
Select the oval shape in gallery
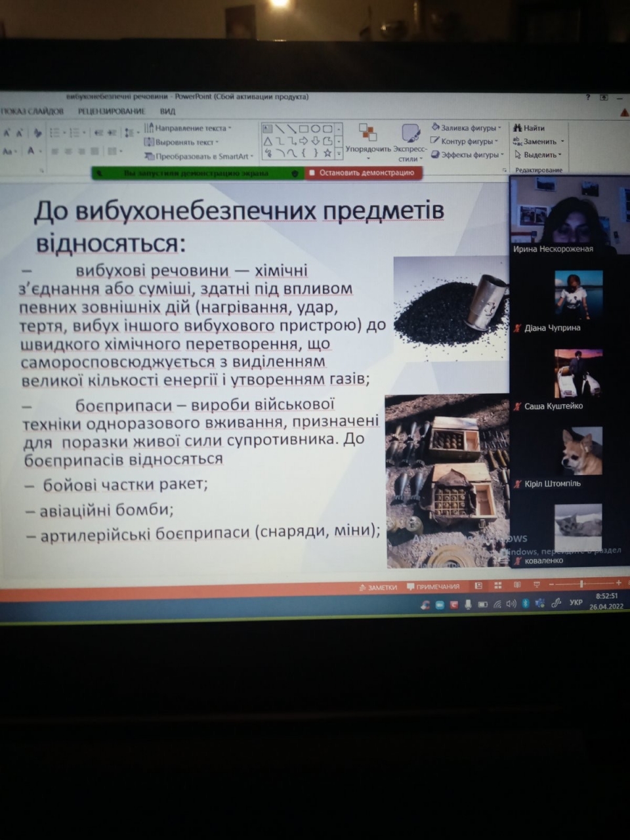pos(315,129)
